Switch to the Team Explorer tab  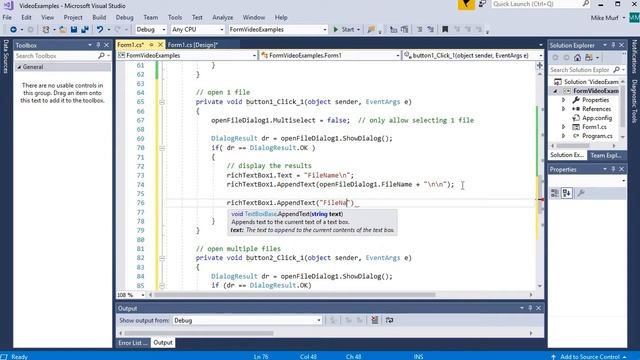pyautogui.click(x=606, y=156)
